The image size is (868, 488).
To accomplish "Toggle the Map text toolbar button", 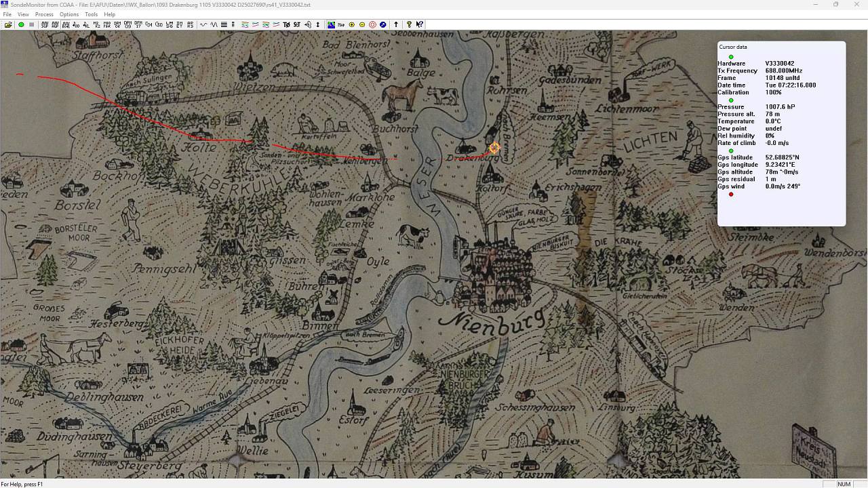I will pos(341,24).
